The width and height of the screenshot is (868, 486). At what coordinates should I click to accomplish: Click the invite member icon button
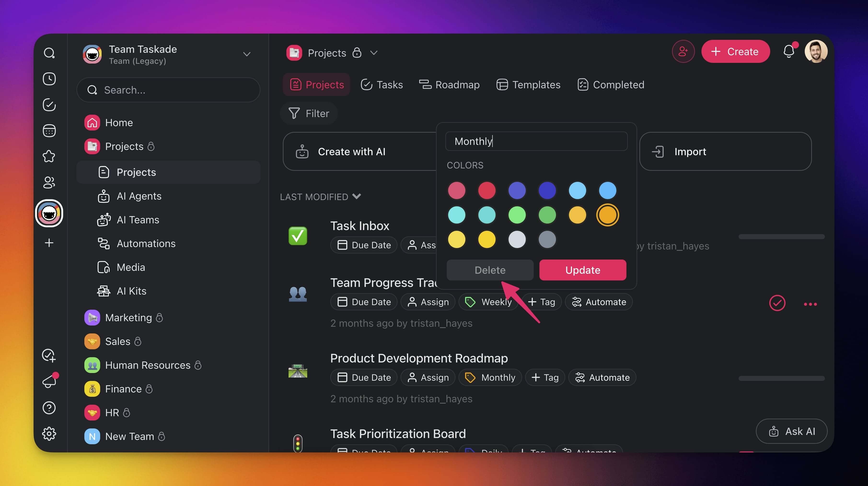[x=683, y=52]
